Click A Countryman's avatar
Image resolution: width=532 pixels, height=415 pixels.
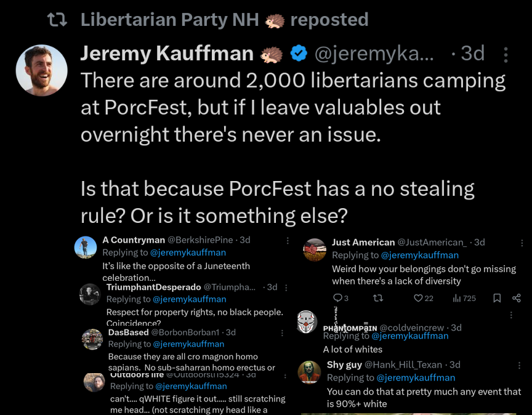click(x=86, y=248)
